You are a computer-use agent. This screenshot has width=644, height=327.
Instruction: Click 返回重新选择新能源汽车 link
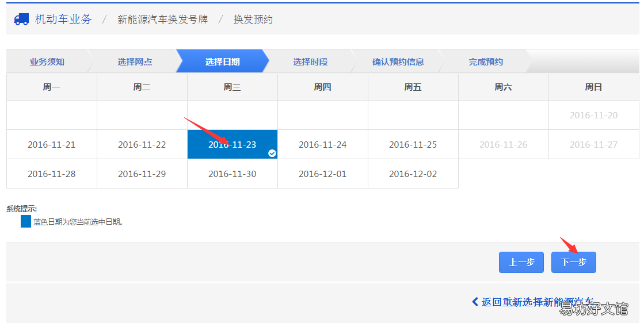click(537, 302)
